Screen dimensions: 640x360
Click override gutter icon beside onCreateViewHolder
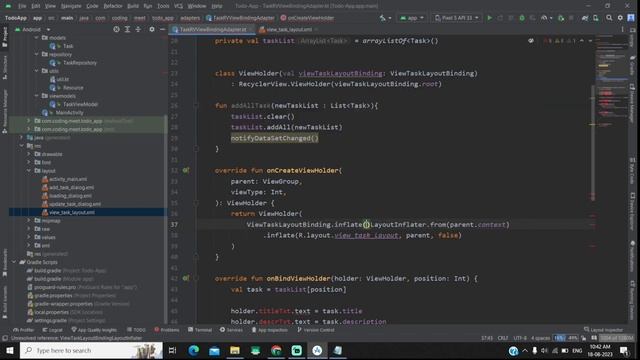186,170
